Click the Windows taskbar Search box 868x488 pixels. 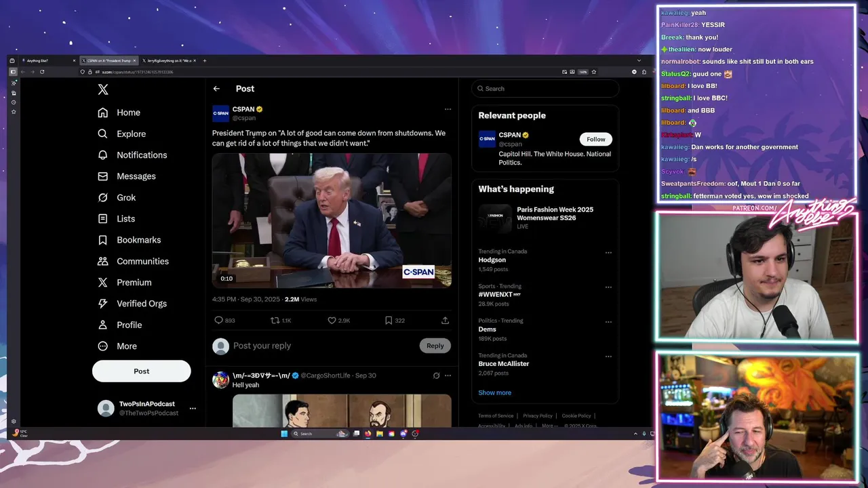click(320, 434)
